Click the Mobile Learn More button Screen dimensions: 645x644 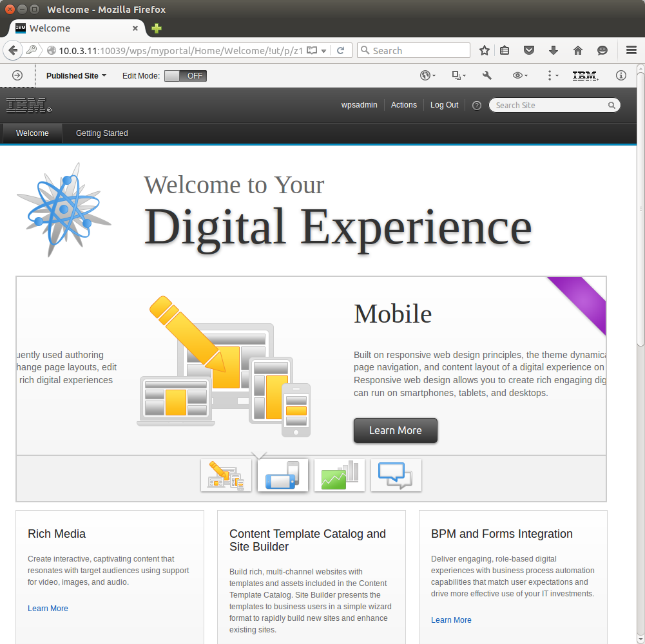pos(395,431)
